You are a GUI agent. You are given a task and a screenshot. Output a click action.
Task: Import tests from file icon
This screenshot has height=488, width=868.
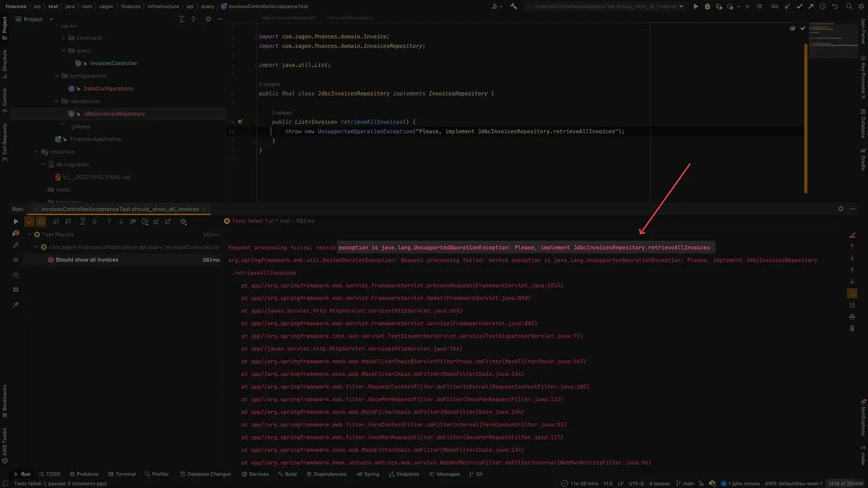coord(157,221)
